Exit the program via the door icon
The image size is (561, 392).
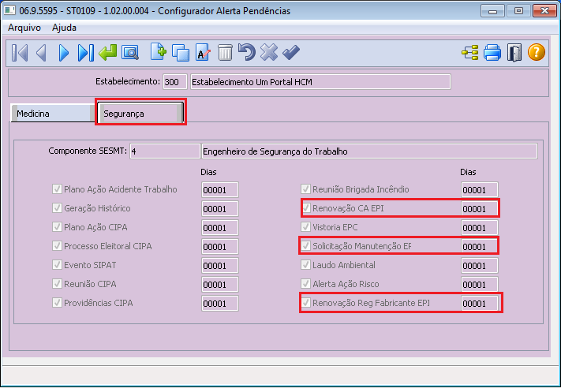click(514, 53)
